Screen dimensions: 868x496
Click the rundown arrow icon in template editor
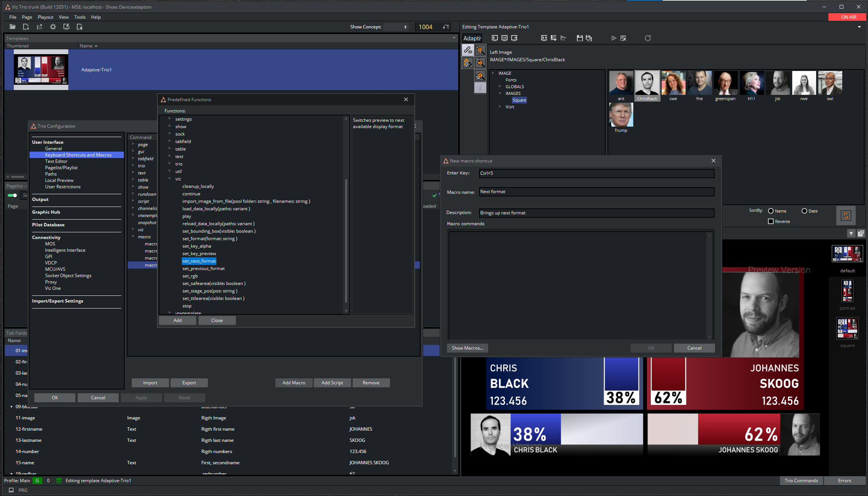(x=553, y=38)
